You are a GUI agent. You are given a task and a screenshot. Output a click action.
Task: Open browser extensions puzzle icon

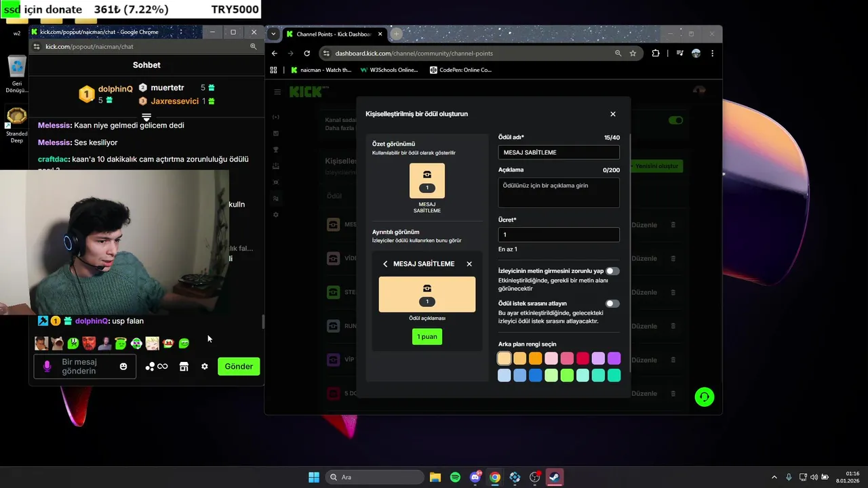point(656,54)
